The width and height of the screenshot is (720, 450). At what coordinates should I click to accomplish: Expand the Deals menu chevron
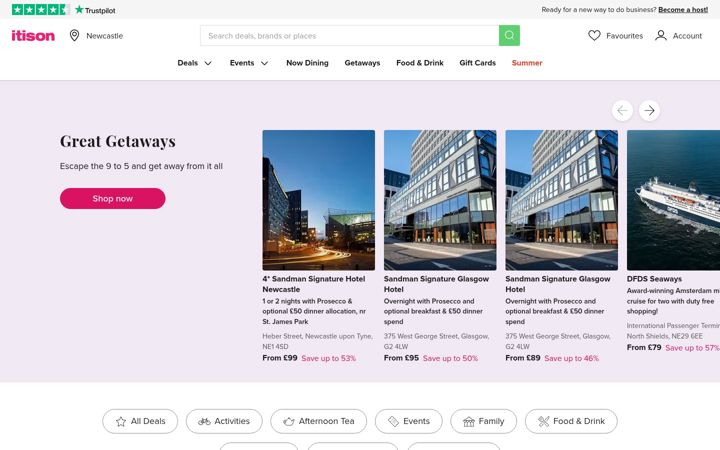click(208, 63)
